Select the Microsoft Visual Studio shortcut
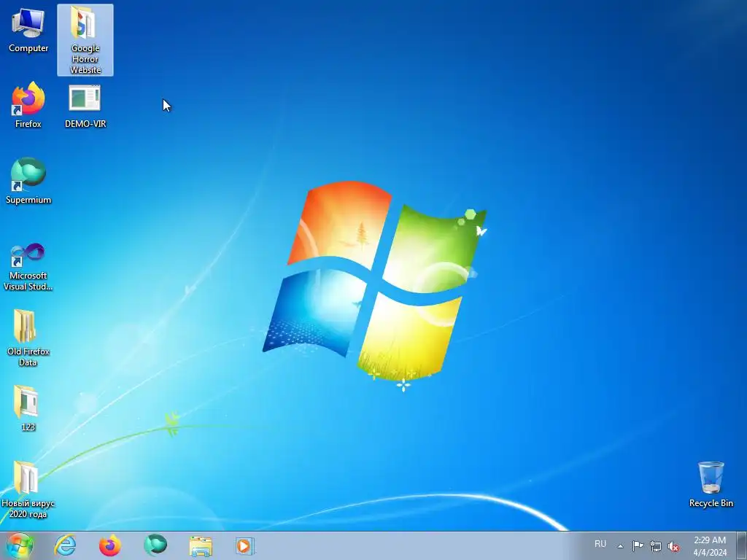This screenshot has width=747, height=560. [28, 267]
